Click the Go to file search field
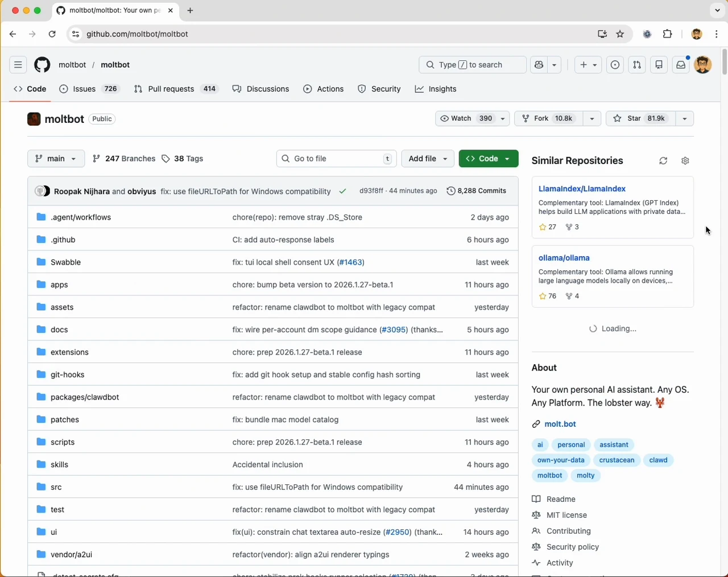The width and height of the screenshot is (728, 577). click(x=336, y=159)
